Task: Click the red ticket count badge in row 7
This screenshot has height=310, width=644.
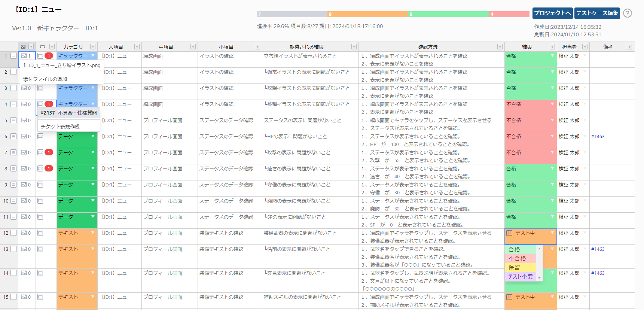Action: point(49,152)
